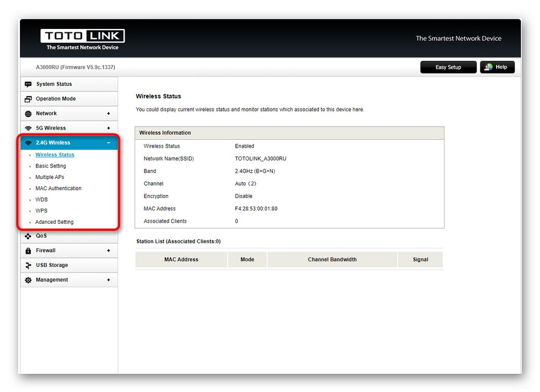Click the Wireless Status page title
Image resolution: width=540 pixels, height=392 pixels.
(159, 97)
